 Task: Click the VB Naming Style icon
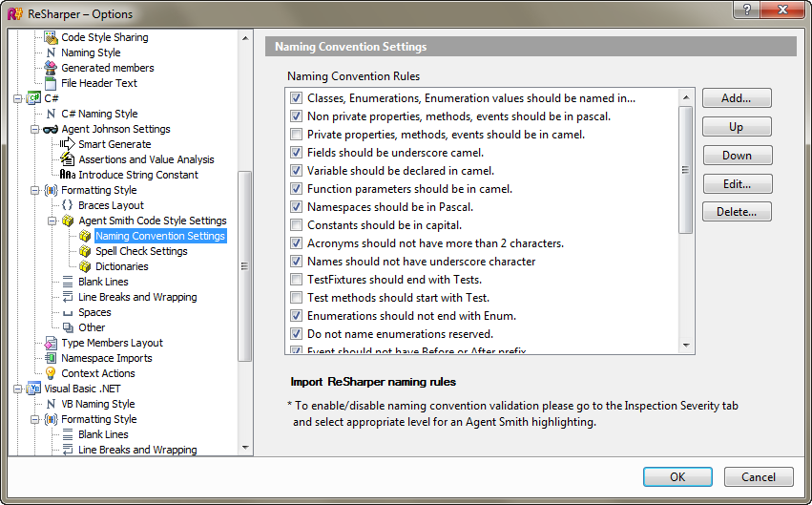click(51, 404)
